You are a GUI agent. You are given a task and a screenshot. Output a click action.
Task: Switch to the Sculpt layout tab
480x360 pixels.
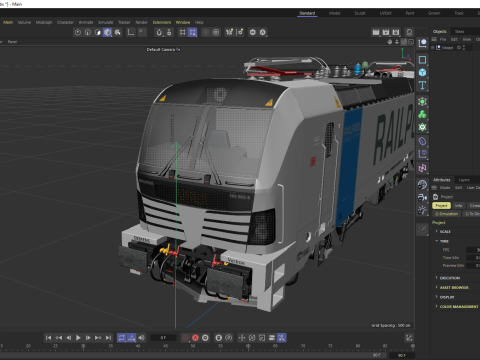pyautogui.click(x=360, y=13)
